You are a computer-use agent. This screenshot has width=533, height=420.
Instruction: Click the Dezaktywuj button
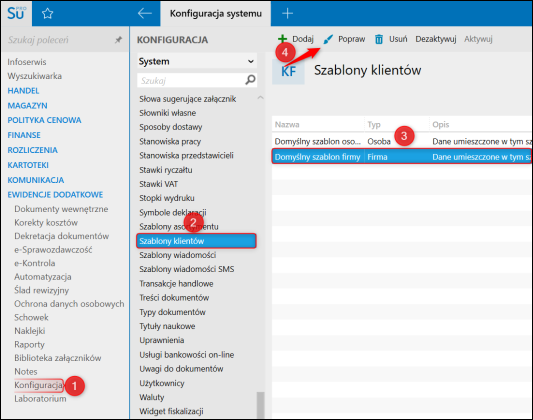(435, 39)
